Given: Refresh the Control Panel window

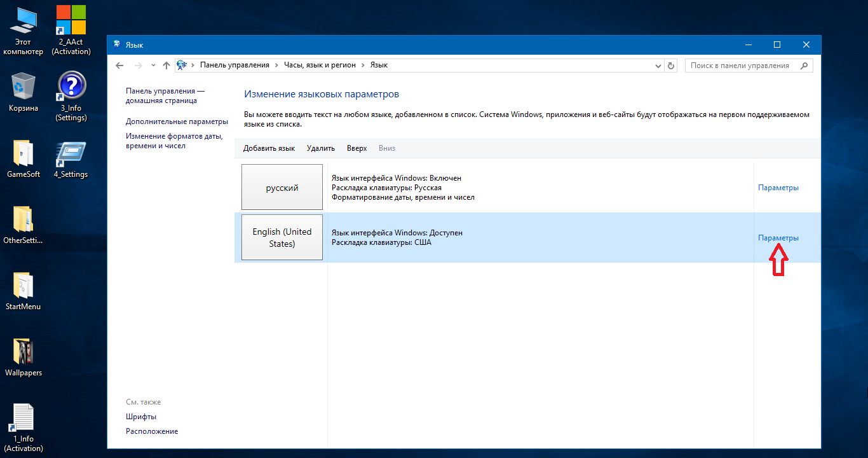Looking at the screenshot, I should pyautogui.click(x=671, y=66).
